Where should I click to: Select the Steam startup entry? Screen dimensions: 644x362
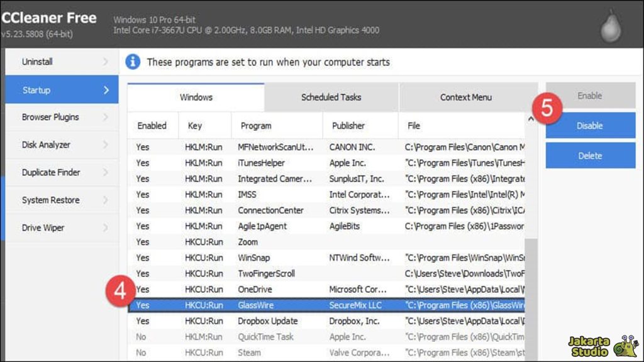326,353
